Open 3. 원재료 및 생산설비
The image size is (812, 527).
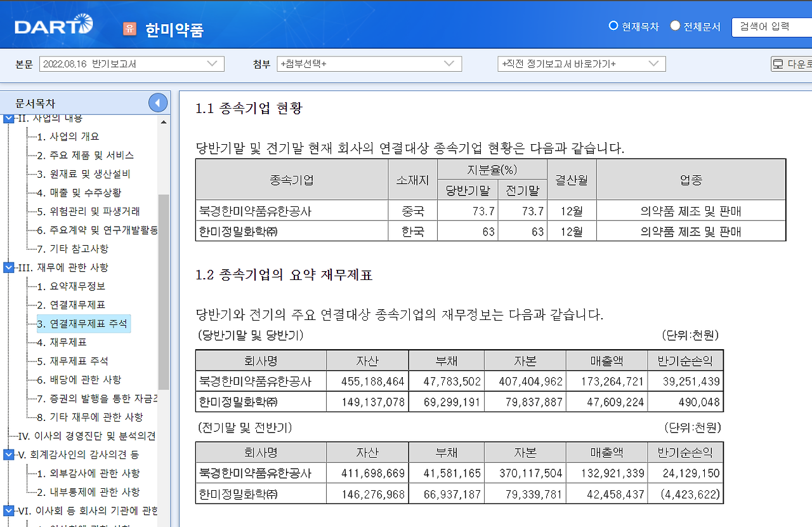click(x=84, y=174)
